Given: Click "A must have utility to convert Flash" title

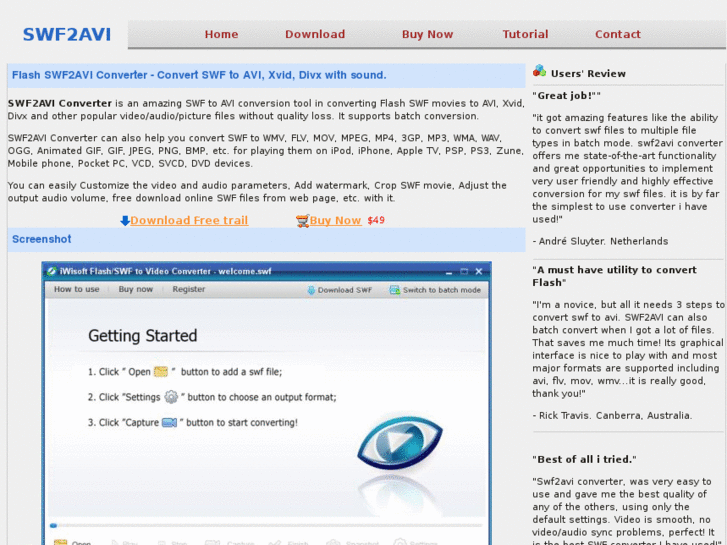Looking at the screenshot, I should pyautogui.click(x=614, y=276).
